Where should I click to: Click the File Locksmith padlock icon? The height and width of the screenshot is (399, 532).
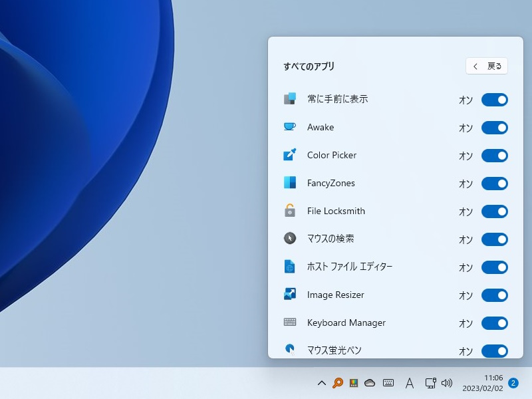[290, 210]
